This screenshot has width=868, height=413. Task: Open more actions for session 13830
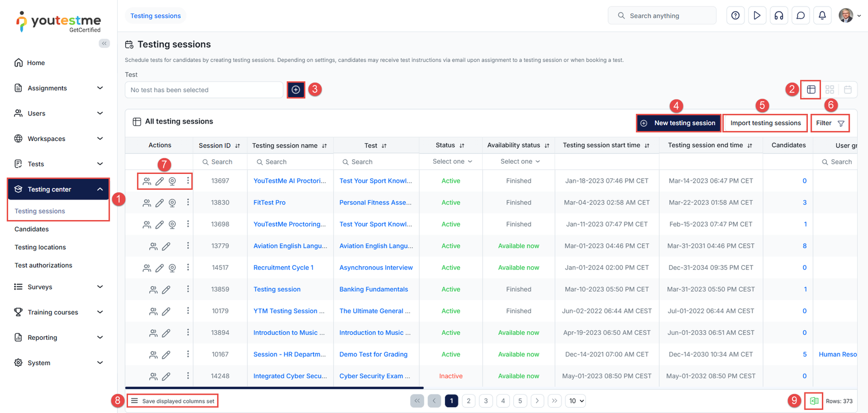pos(188,202)
